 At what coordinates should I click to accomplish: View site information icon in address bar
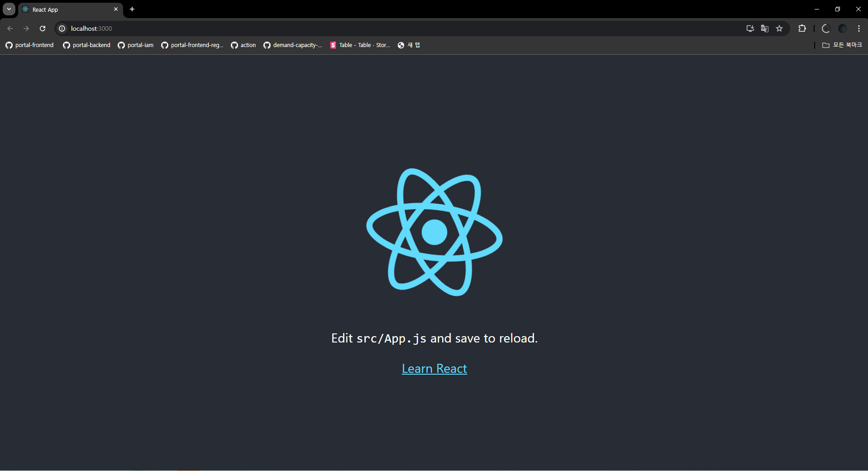tap(62, 29)
